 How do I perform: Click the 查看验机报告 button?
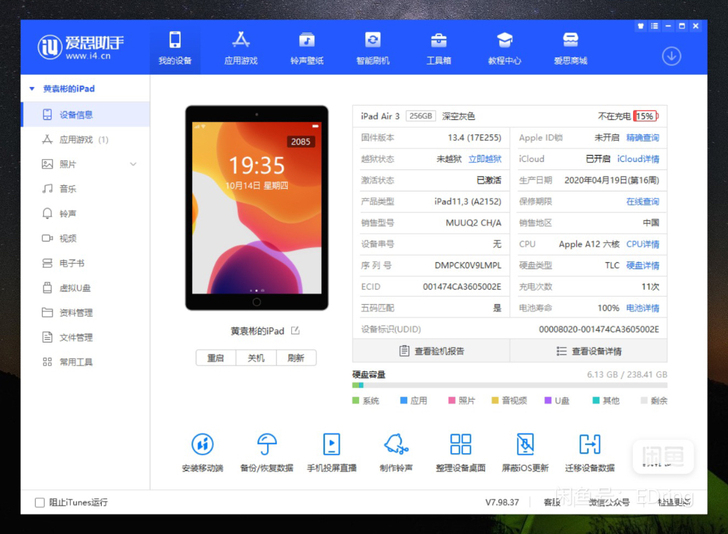click(431, 351)
